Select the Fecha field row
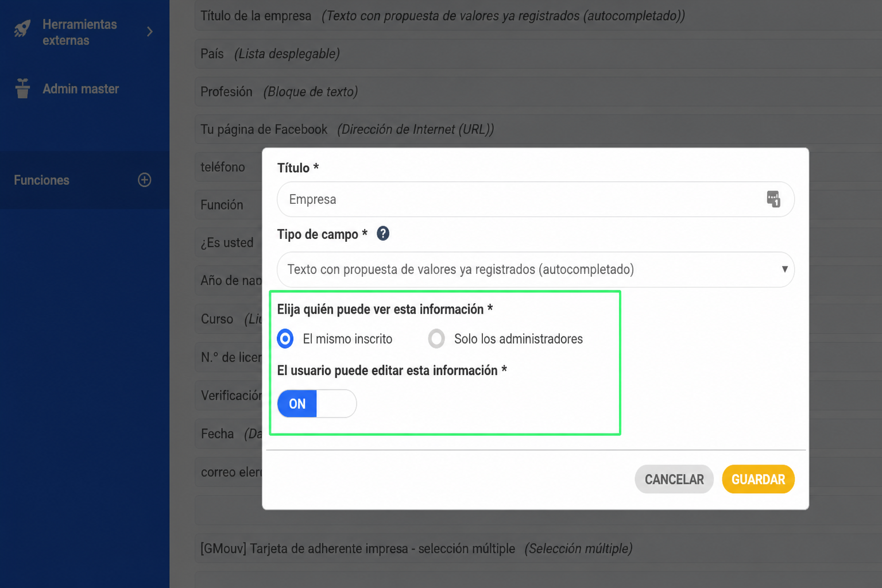This screenshot has height=588, width=882. pos(229,434)
